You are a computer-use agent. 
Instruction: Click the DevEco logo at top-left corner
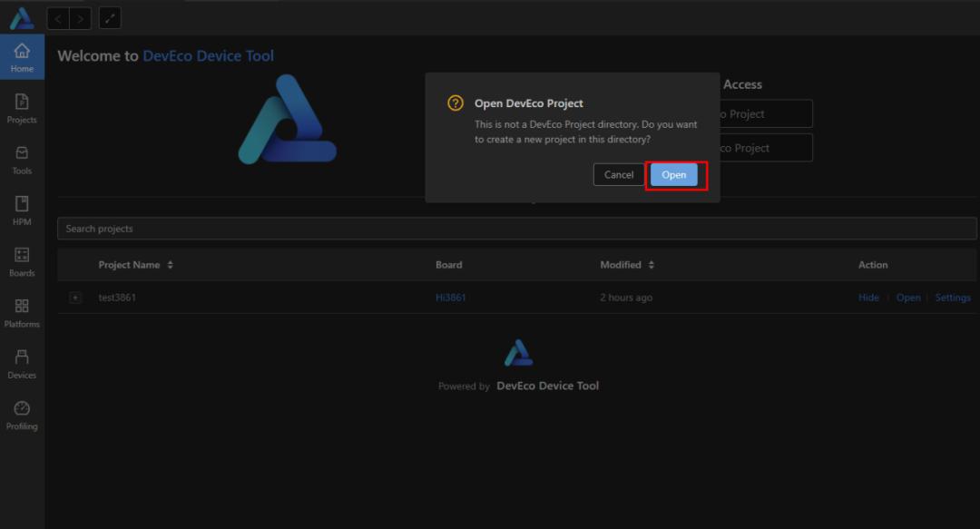click(22, 18)
